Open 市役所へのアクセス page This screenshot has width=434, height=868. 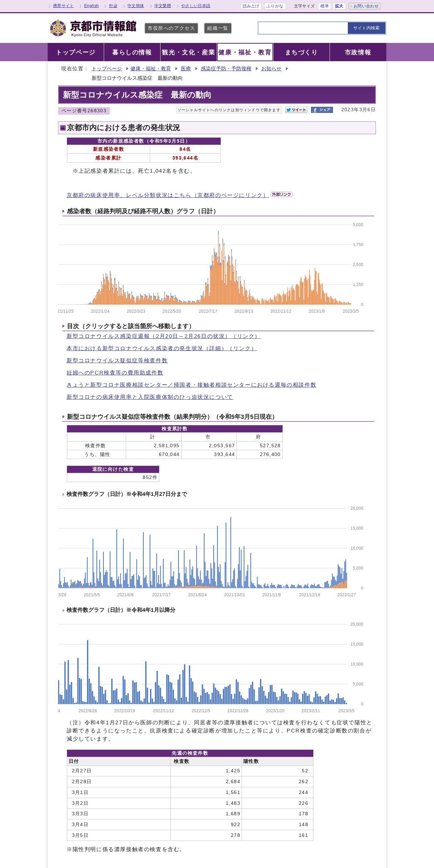171,28
